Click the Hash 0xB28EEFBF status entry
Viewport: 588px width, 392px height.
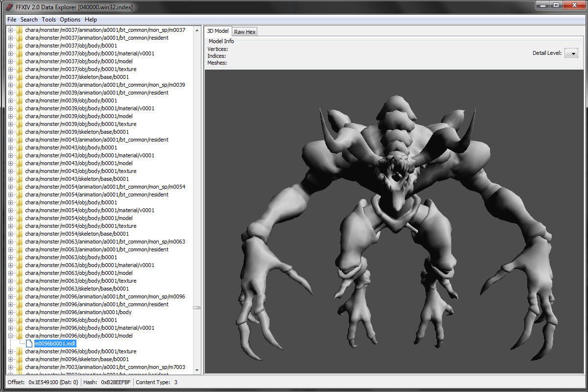pos(106,382)
